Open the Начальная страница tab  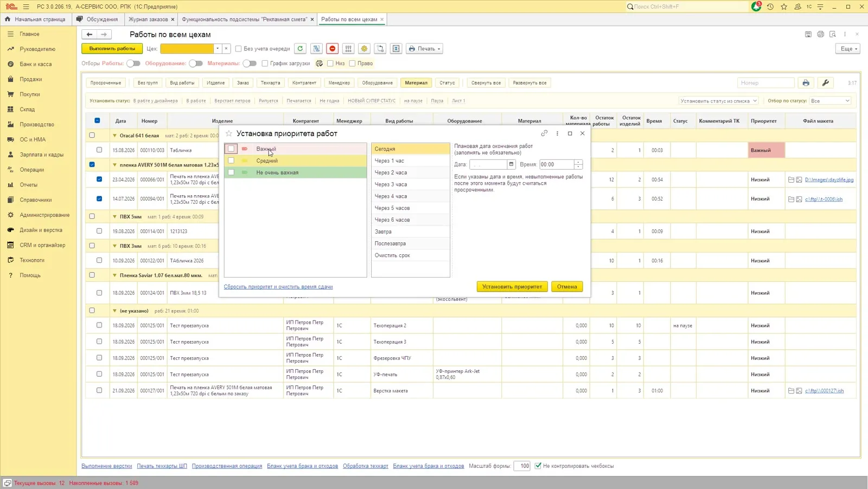pyautogui.click(x=36, y=20)
